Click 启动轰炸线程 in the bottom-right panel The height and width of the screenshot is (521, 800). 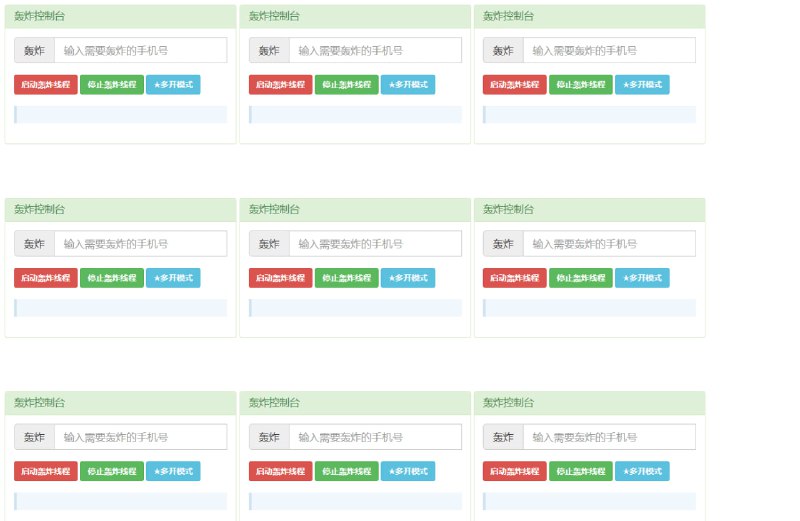pos(515,471)
